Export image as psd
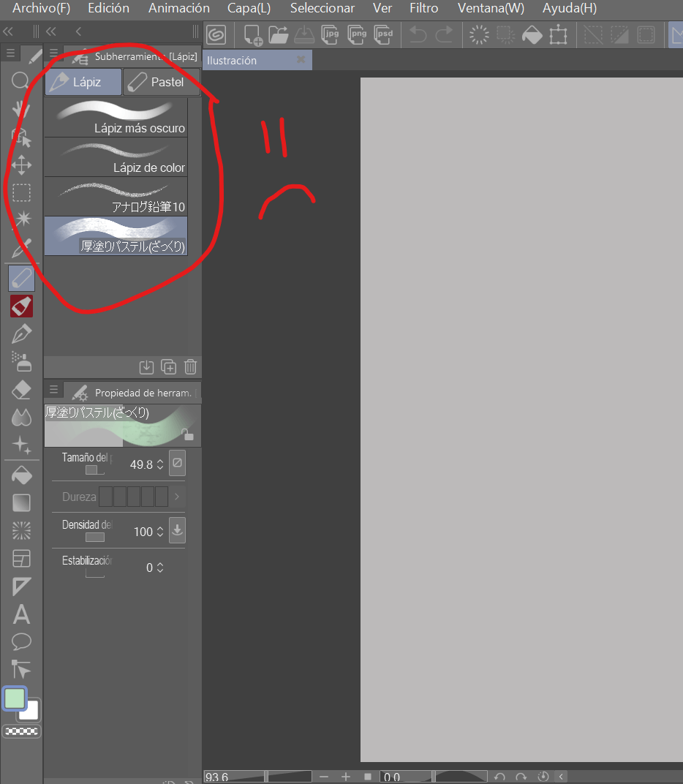Viewport: 683px width, 784px height. 383,35
